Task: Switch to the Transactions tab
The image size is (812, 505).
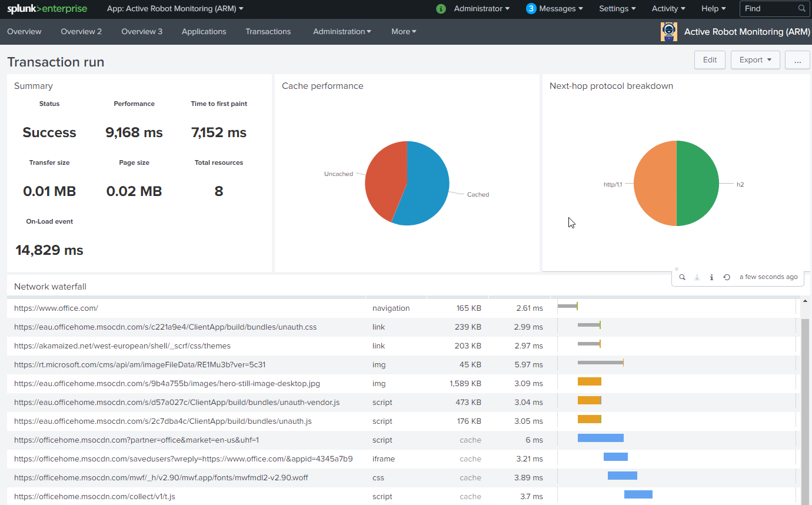Action: (x=268, y=32)
